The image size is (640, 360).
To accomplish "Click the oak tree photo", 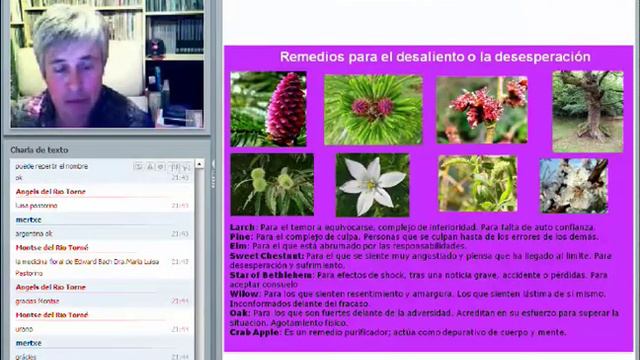I will [x=588, y=112].
